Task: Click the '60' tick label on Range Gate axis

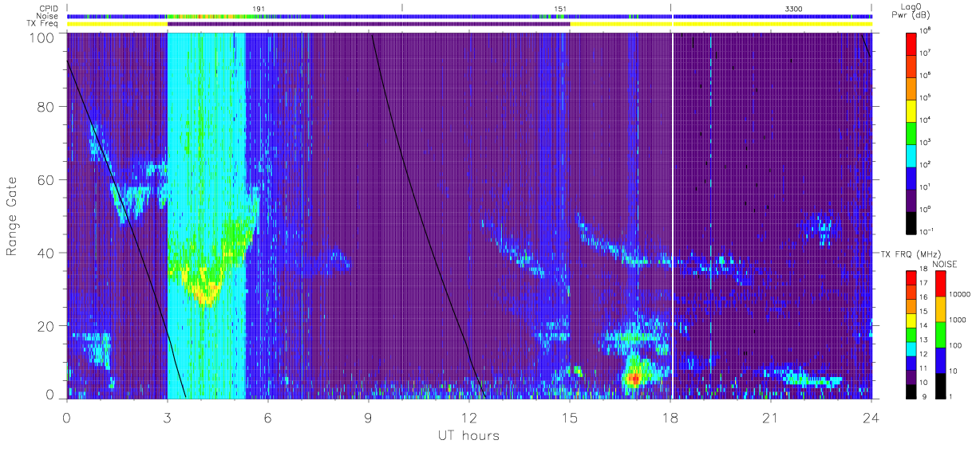Action: coord(47,179)
